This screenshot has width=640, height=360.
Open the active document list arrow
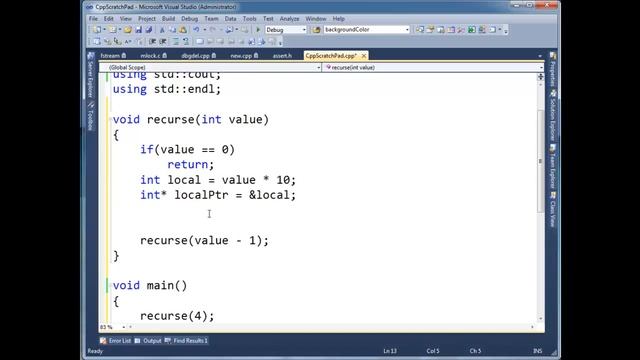click(x=540, y=56)
